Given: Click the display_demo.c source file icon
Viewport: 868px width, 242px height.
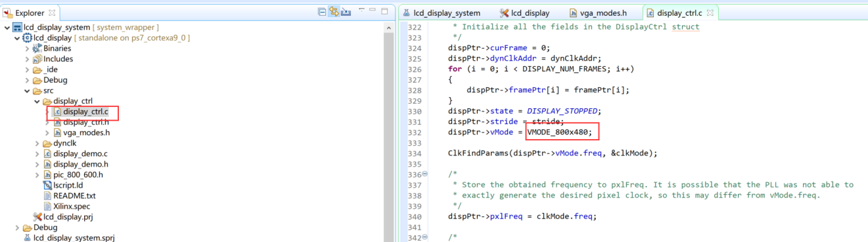Looking at the screenshot, I should (x=47, y=153).
